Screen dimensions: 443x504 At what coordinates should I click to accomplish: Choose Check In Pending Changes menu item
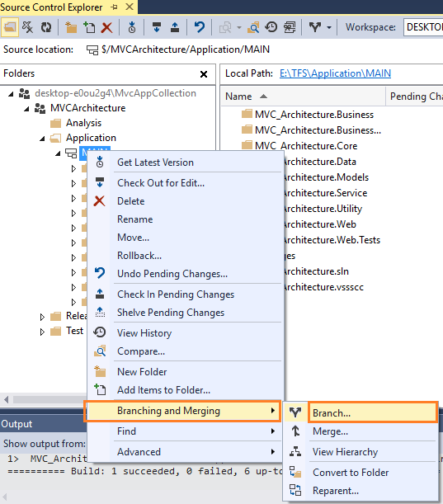tap(185, 294)
